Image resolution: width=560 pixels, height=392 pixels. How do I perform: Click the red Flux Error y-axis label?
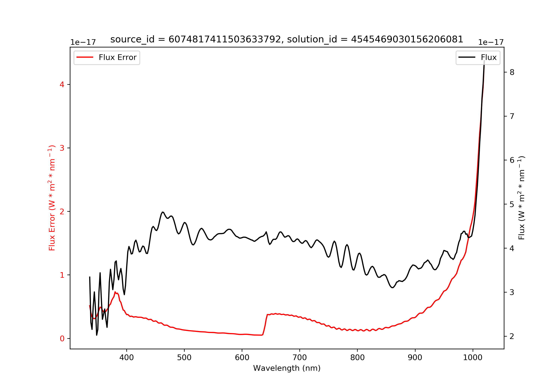(52, 198)
